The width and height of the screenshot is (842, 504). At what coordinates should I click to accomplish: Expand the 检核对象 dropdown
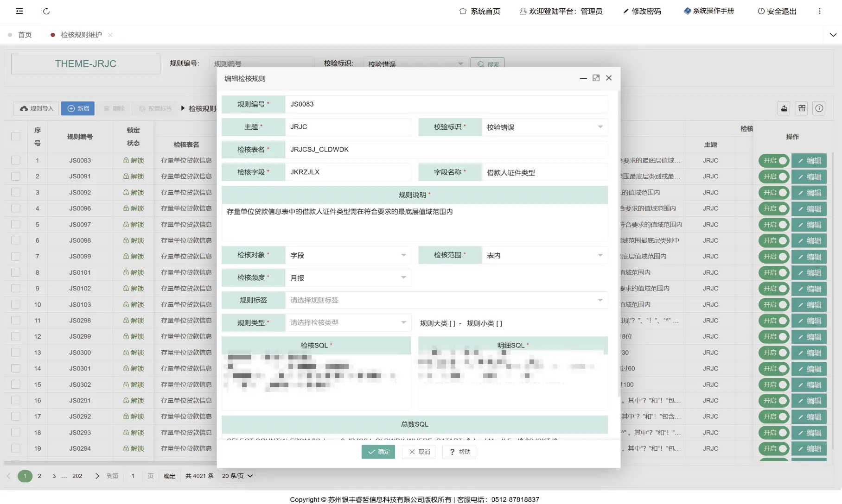point(348,255)
